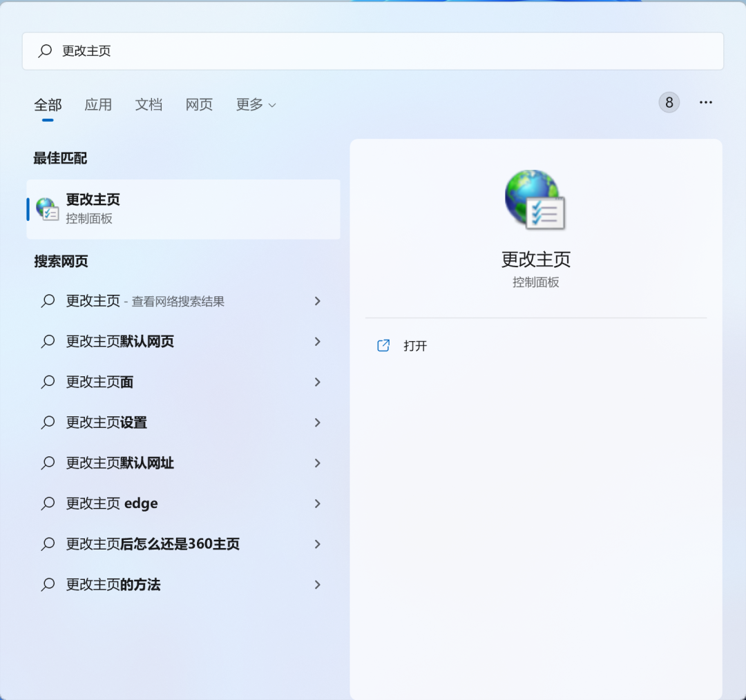The image size is (746, 700).
Task: Expand the chevron next to 更改主页 edge
Action: [x=317, y=503]
